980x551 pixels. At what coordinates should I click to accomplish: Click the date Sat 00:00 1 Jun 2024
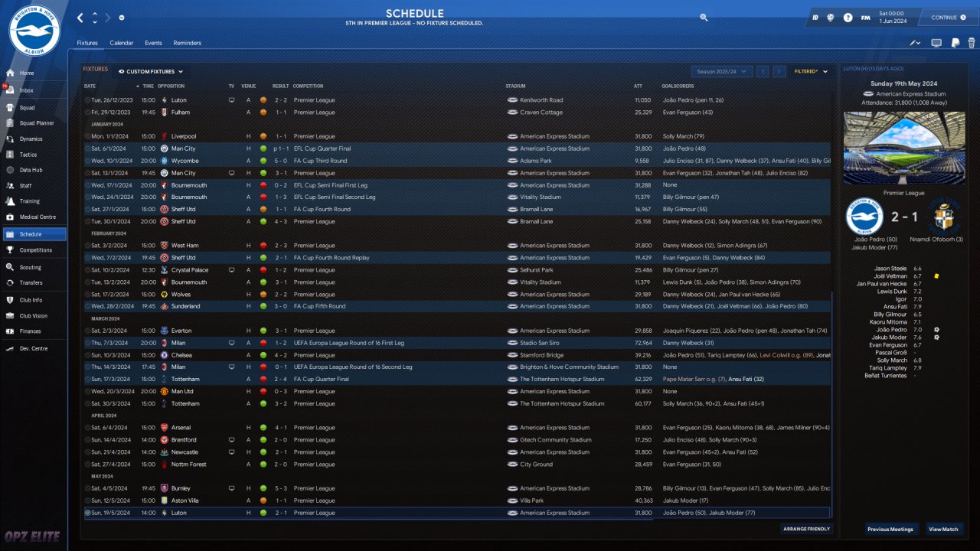coord(892,18)
